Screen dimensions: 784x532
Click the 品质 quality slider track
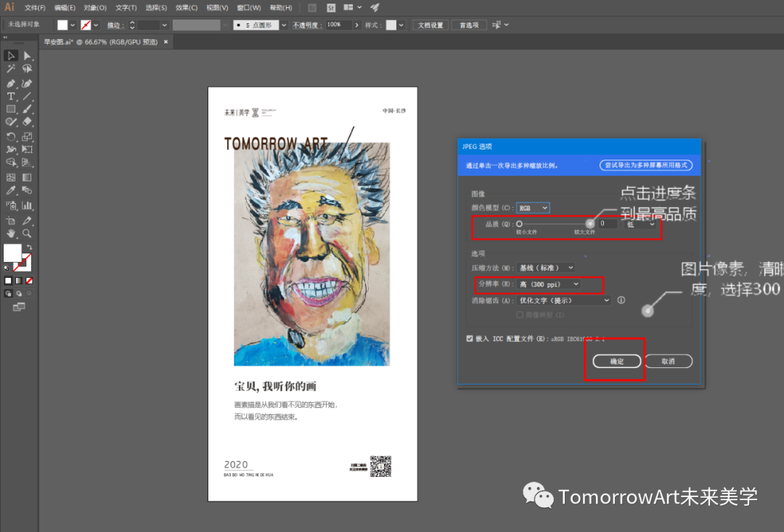click(555, 224)
